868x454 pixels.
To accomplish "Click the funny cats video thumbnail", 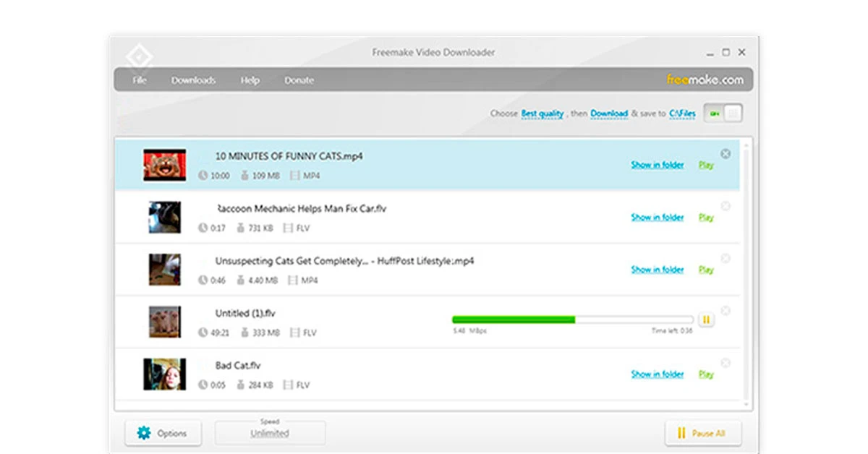I will pos(164,165).
